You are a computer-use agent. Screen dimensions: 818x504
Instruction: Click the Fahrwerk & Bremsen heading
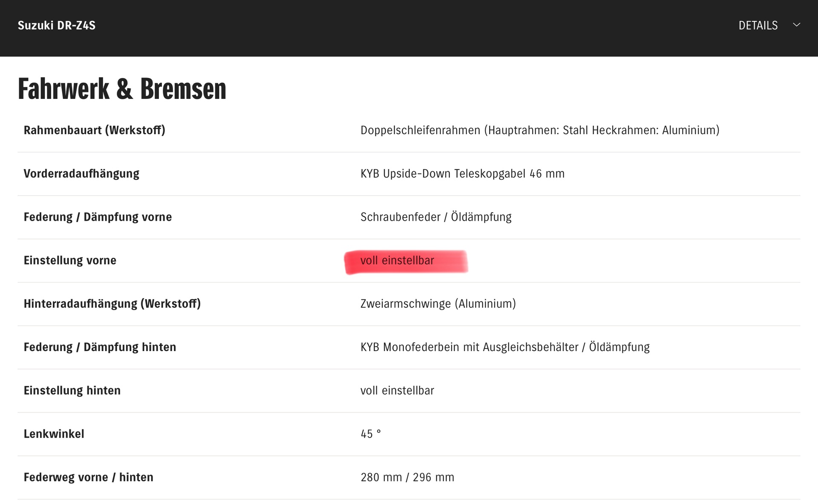[x=122, y=89]
